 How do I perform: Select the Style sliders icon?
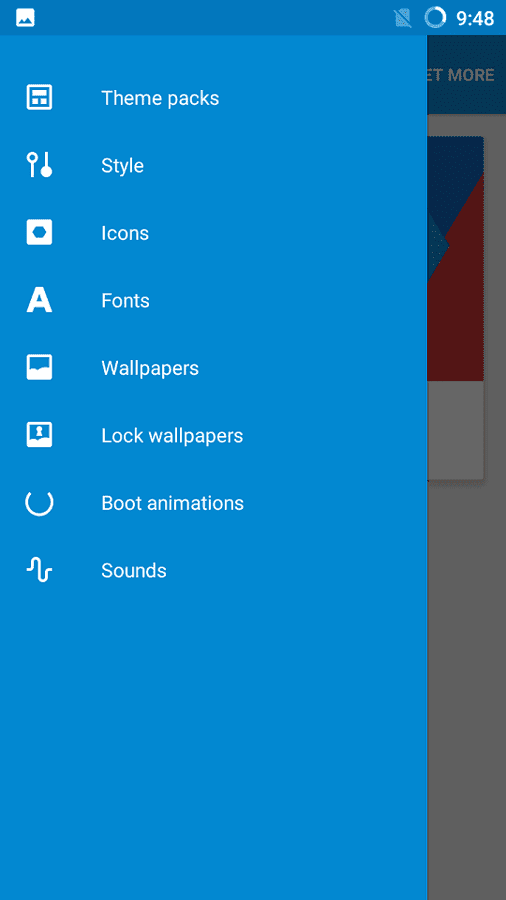click(x=39, y=165)
